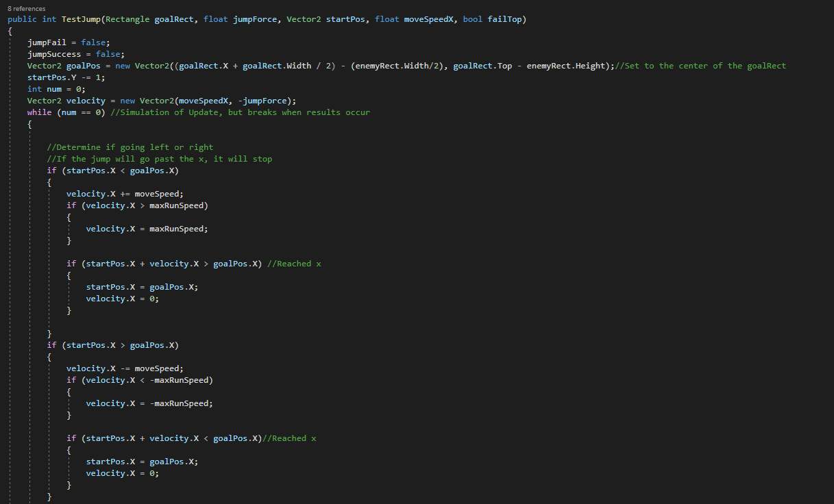Open the "8 references" CodeLens link

[x=26, y=8]
